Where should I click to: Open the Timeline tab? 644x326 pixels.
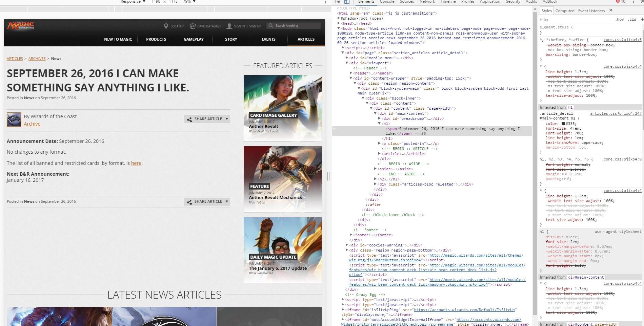tap(448, 2)
